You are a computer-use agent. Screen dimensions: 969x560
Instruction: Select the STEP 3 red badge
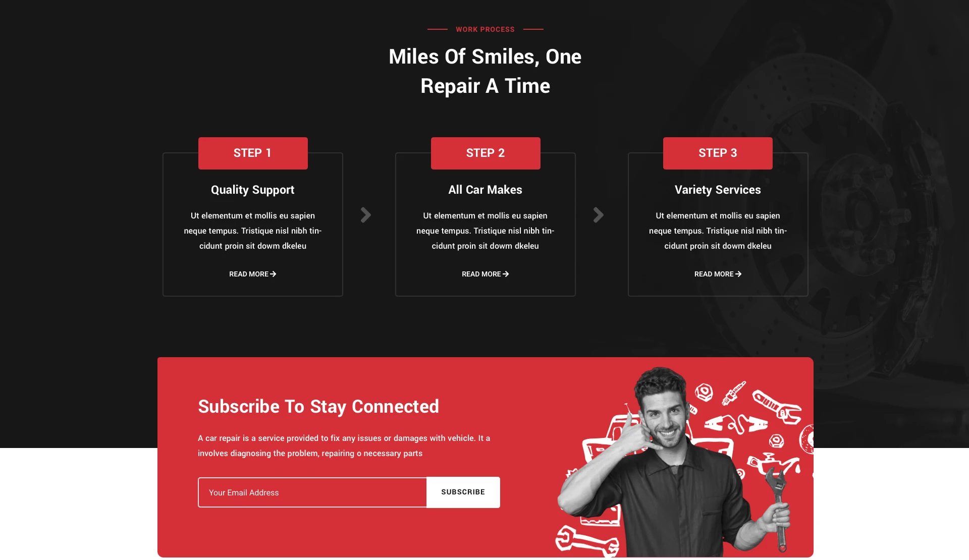718,153
